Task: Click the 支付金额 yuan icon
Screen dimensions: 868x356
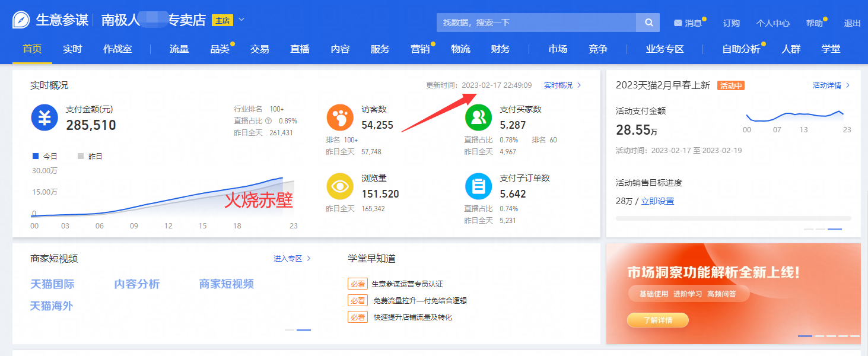Action: [x=44, y=117]
